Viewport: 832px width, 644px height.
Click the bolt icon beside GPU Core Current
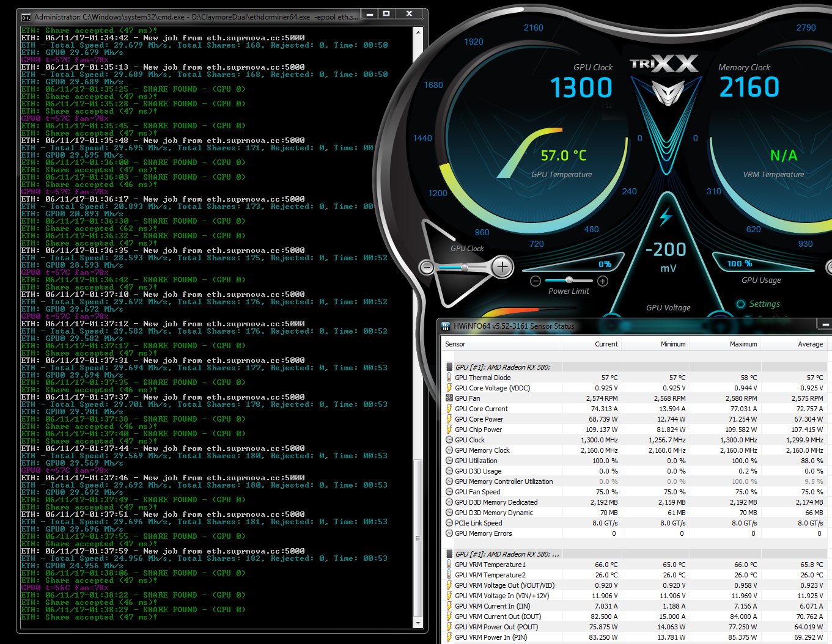449,409
